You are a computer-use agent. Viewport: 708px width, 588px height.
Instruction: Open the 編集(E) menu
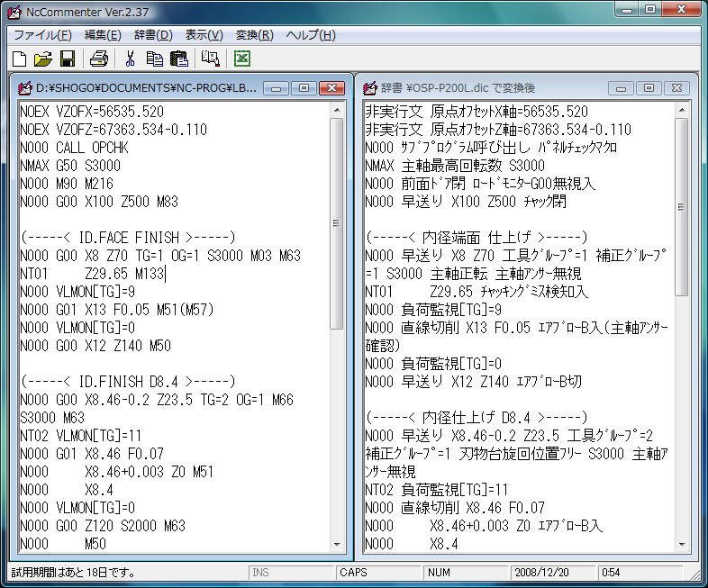pyautogui.click(x=103, y=35)
